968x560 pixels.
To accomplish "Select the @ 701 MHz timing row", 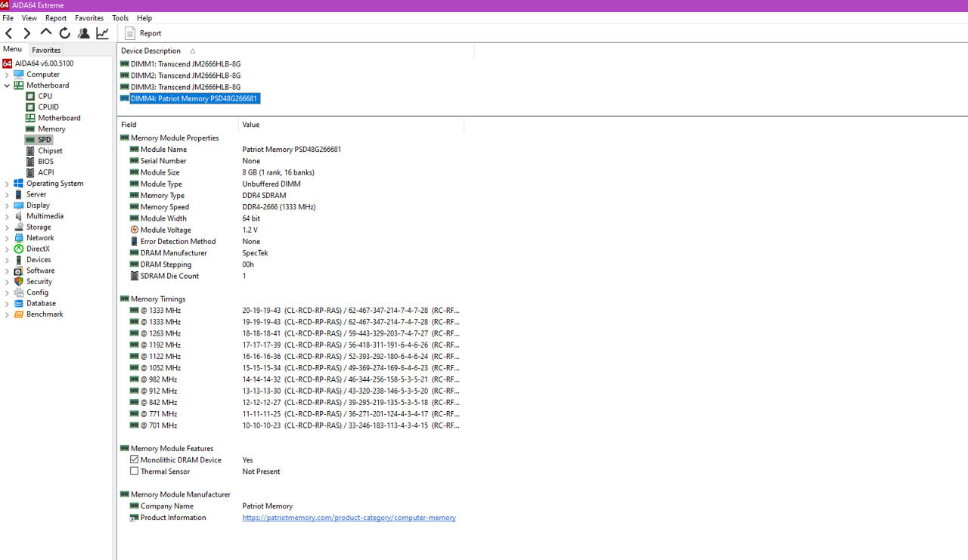I will click(291, 425).
